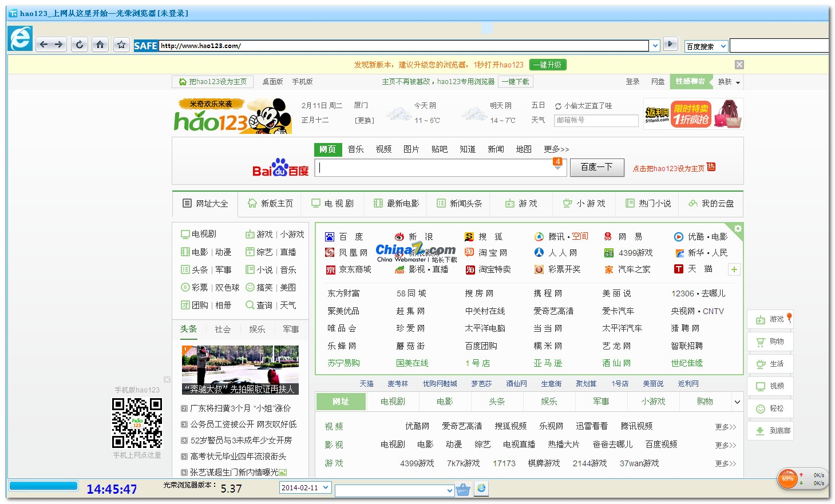Click the mail refresh icon by 小偷大正直了哇
The height and width of the screenshot is (504, 835).
558,106
